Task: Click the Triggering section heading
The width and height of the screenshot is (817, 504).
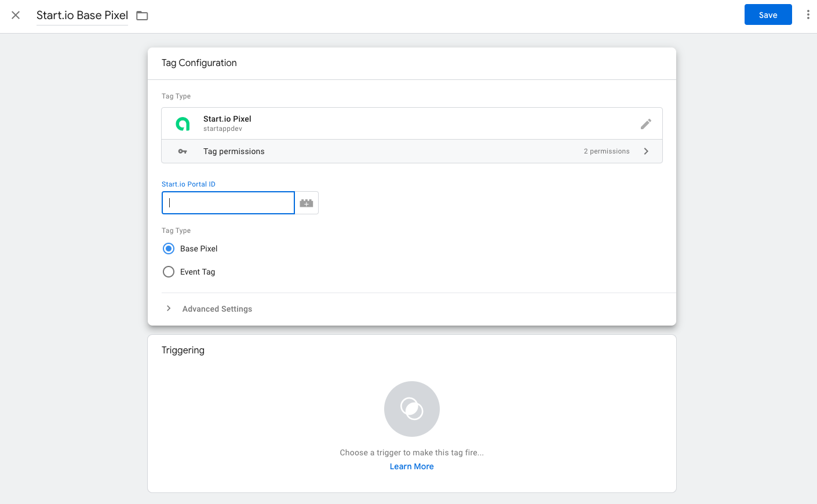Action: 183,350
